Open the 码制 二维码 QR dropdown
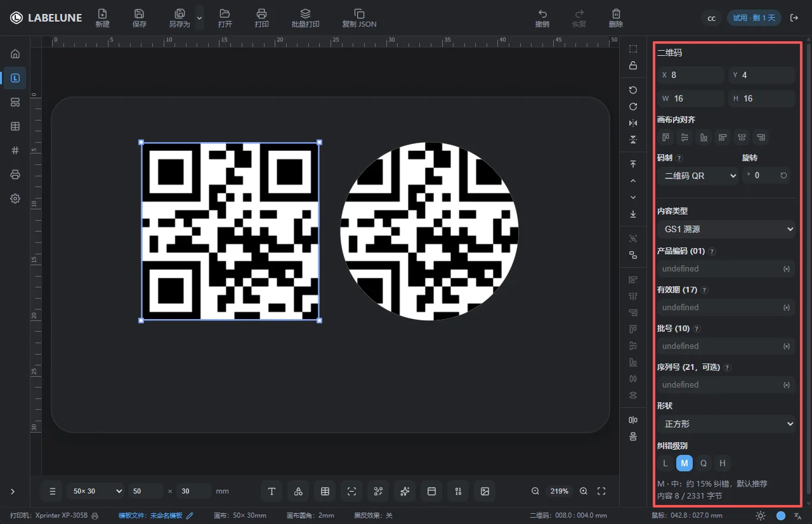The image size is (812, 524). (698, 176)
